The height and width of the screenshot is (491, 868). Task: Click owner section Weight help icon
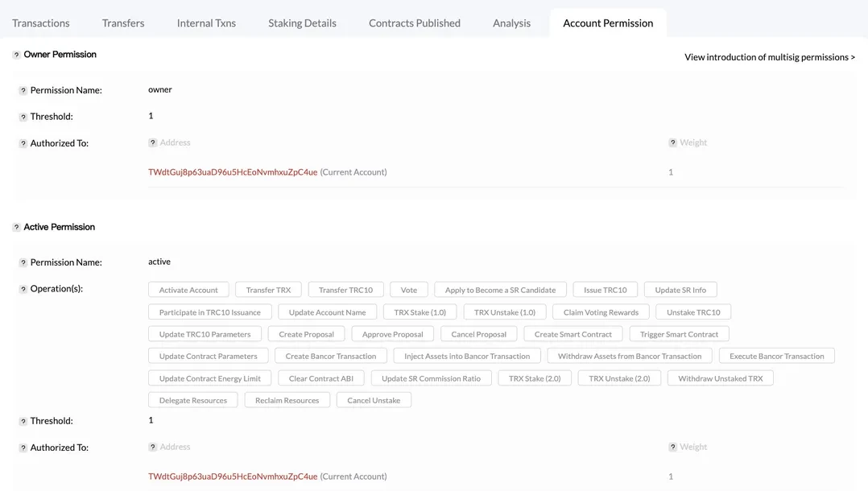point(672,142)
